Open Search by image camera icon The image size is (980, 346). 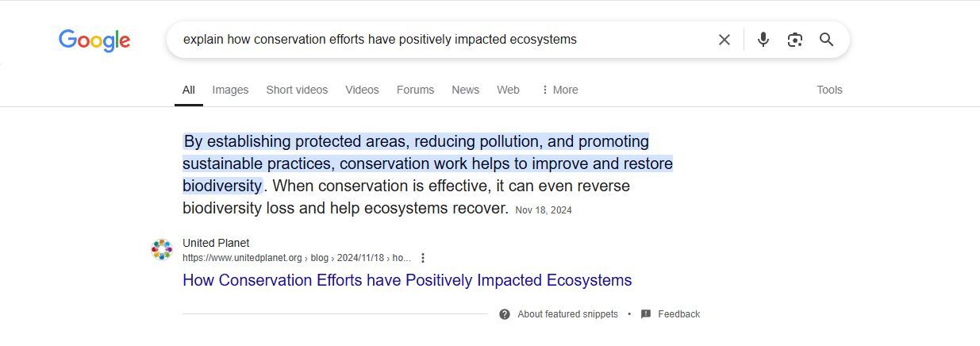coord(795,40)
